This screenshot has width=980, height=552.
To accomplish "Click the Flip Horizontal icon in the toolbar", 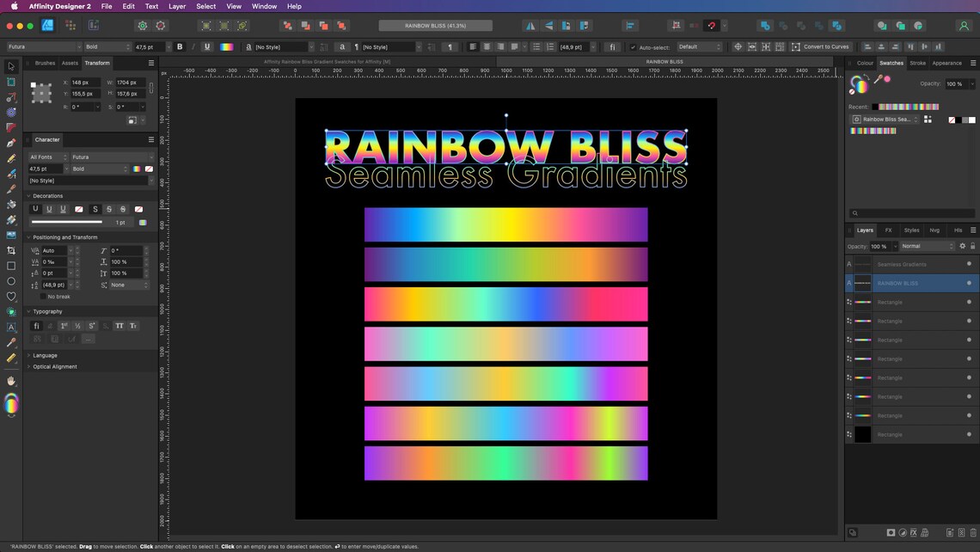I will pyautogui.click(x=530, y=25).
